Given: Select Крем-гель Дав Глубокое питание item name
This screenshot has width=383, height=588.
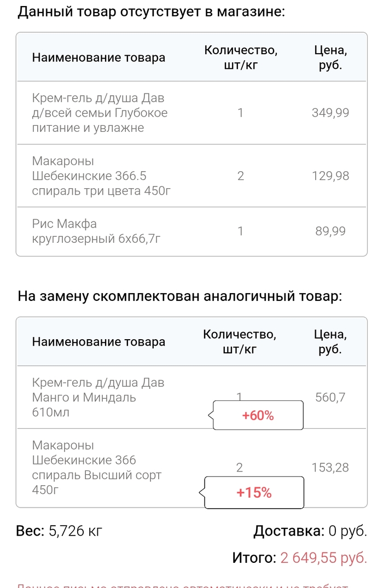Looking at the screenshot, I should [x=100, y=113].
